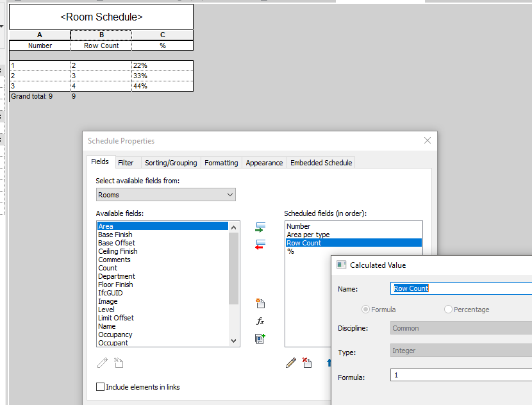
Task: Click column header B in the schedule
Action: 101,35
